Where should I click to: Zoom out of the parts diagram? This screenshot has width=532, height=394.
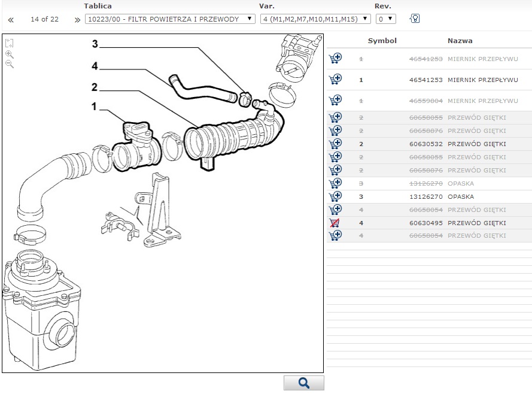tap(9, 64)
